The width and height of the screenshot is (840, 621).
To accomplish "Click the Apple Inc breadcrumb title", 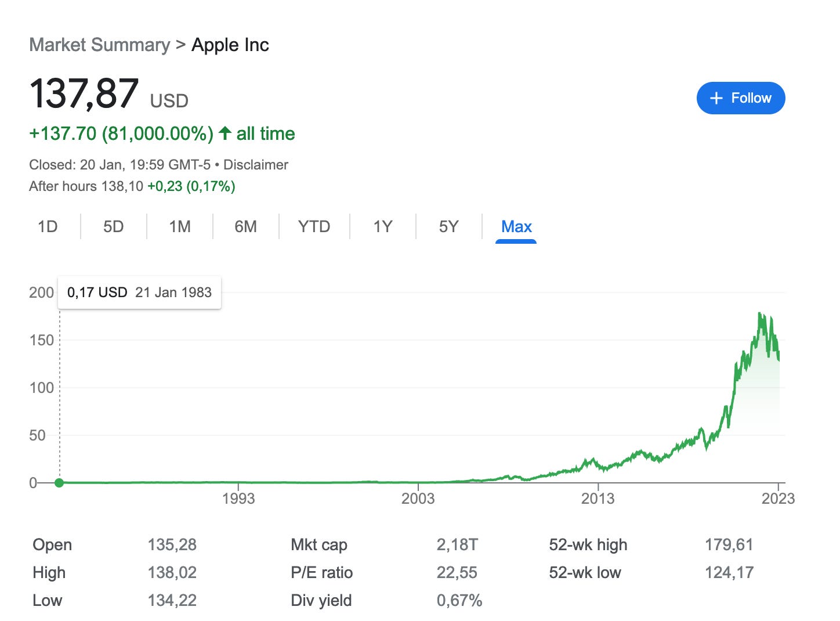I will [x=230, y=44].
